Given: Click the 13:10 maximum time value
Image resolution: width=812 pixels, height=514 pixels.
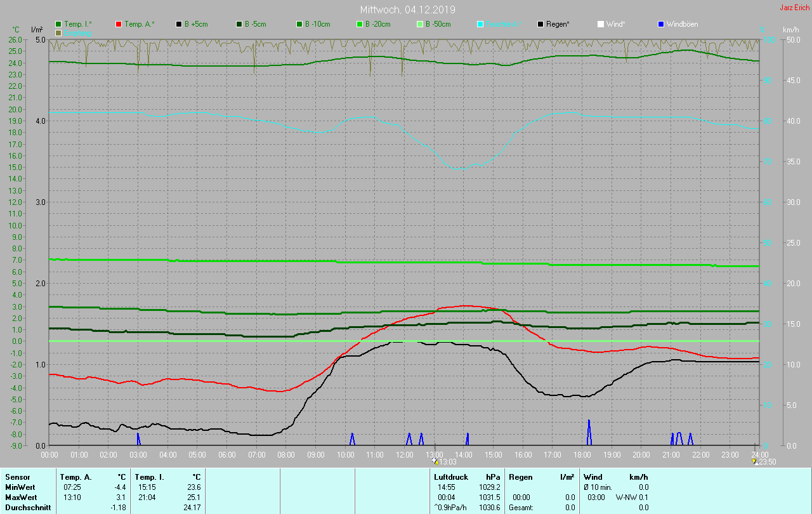Looking at the screenshot, I should 72,498.
